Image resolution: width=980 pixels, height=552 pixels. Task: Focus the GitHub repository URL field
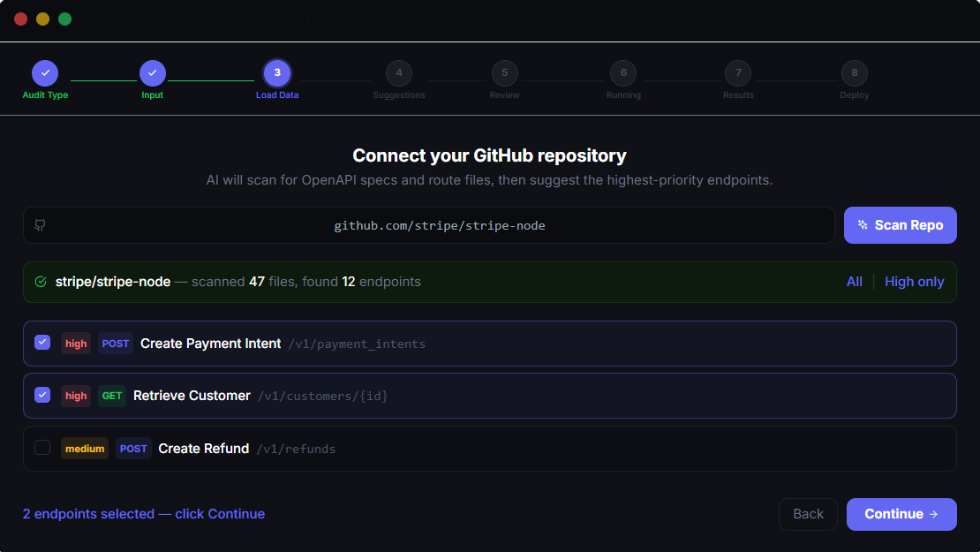pos(429,225)
